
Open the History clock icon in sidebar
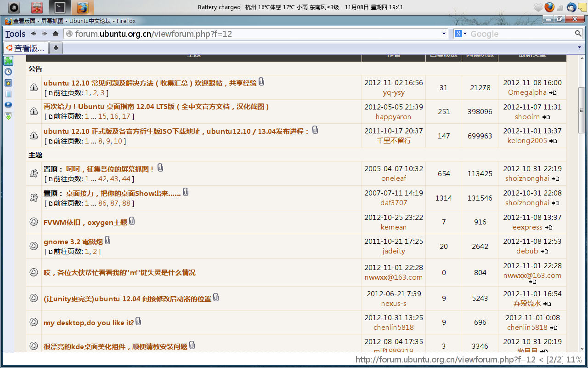(8, 72)
